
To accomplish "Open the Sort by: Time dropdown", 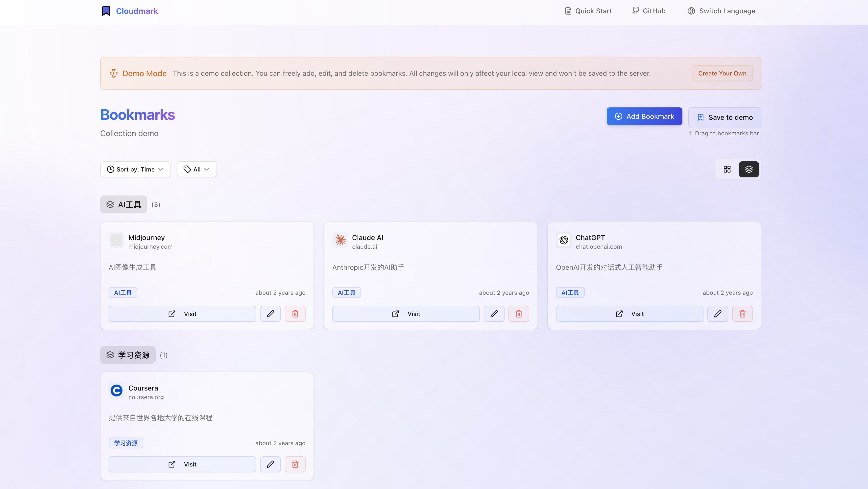I will click(x=135, y=169).
